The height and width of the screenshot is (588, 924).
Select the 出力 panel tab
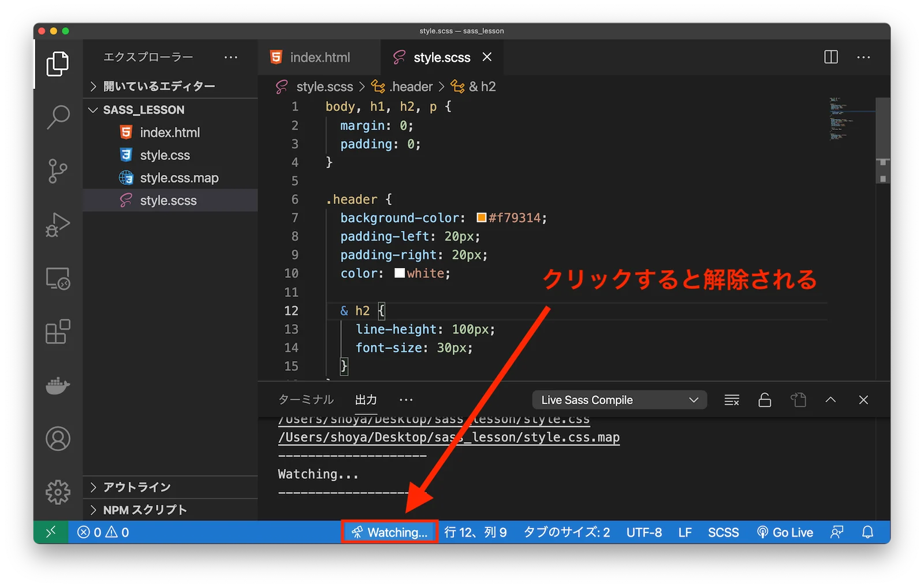366,400
